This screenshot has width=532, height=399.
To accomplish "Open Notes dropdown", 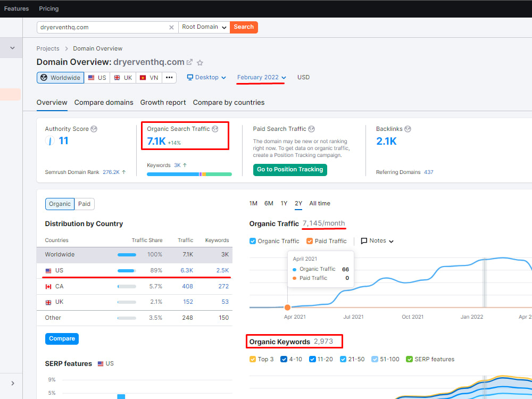I will tap(377, 241).
